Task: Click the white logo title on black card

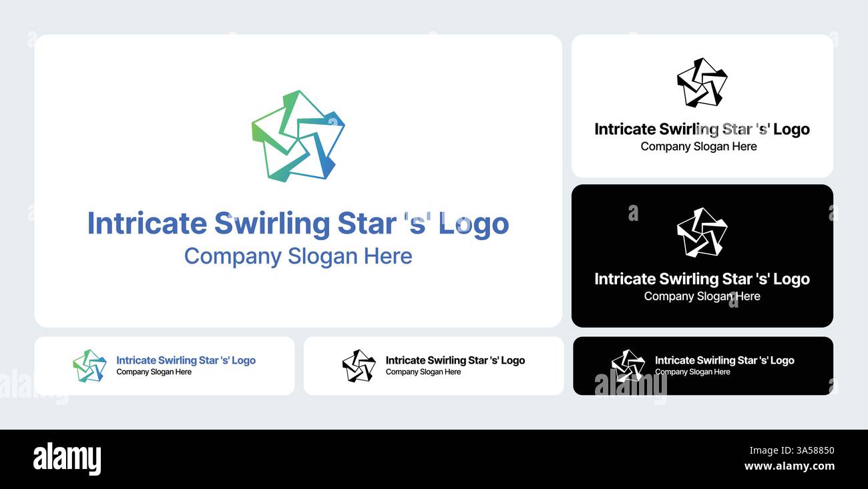Action: click(x=702, y=279)
